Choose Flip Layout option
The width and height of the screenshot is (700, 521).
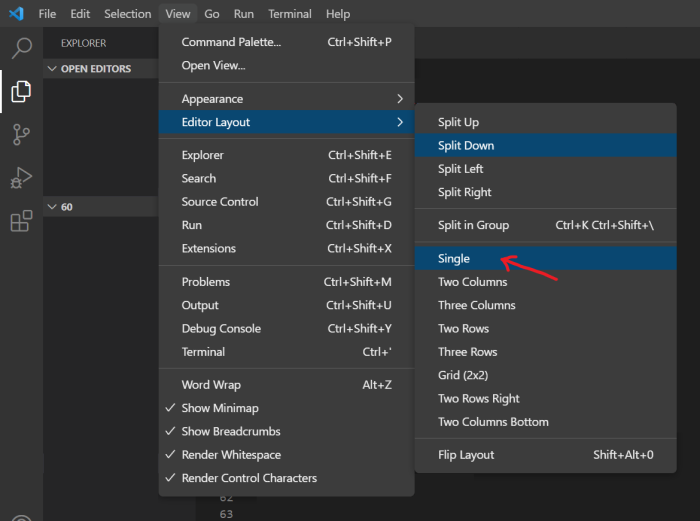(546, 454)
